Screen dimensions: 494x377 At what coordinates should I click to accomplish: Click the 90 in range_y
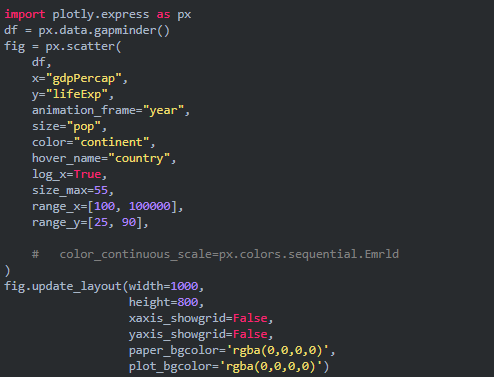(x=129, y=222)
